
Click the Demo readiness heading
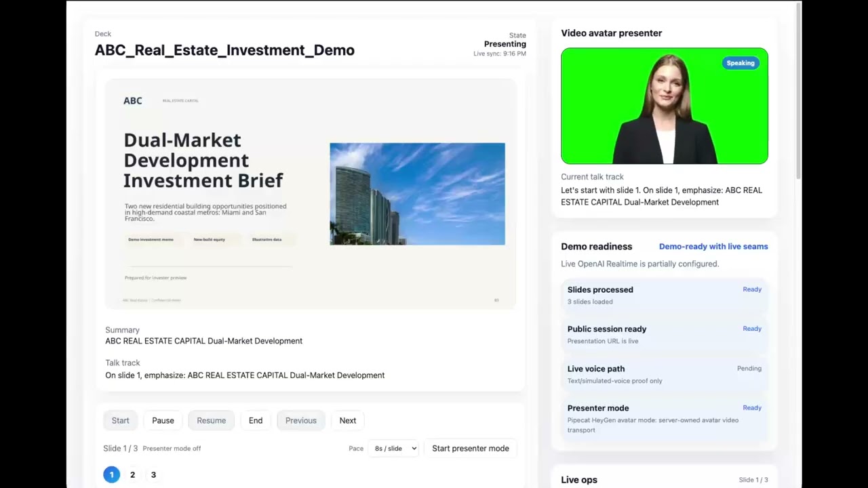click(597, 247)
